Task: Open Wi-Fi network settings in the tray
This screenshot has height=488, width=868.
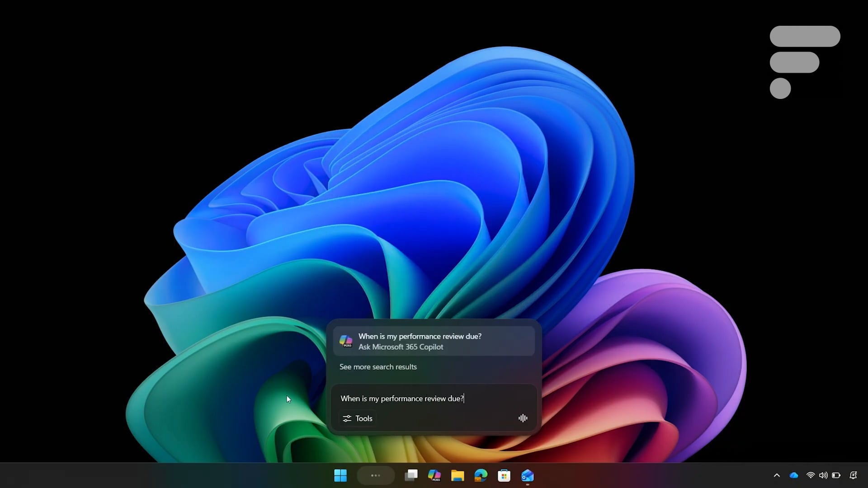Action: [811, 475]
